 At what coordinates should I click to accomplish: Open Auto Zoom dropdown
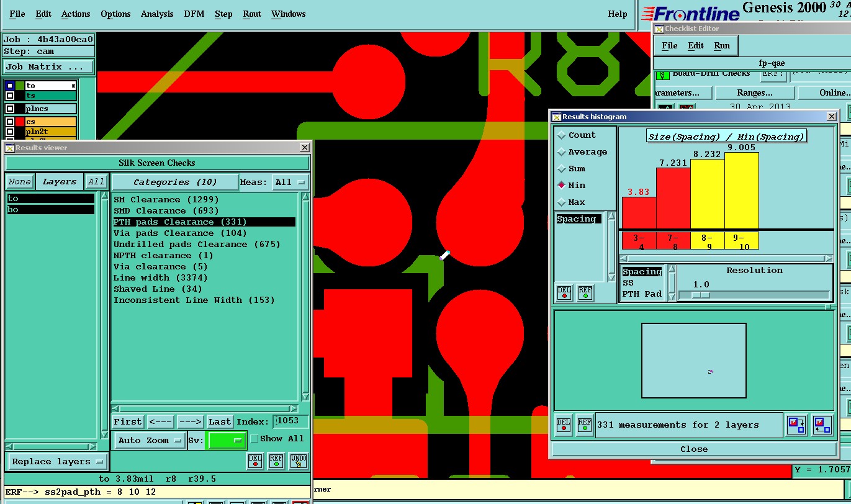pyautogui.click(x=150, y=440)
